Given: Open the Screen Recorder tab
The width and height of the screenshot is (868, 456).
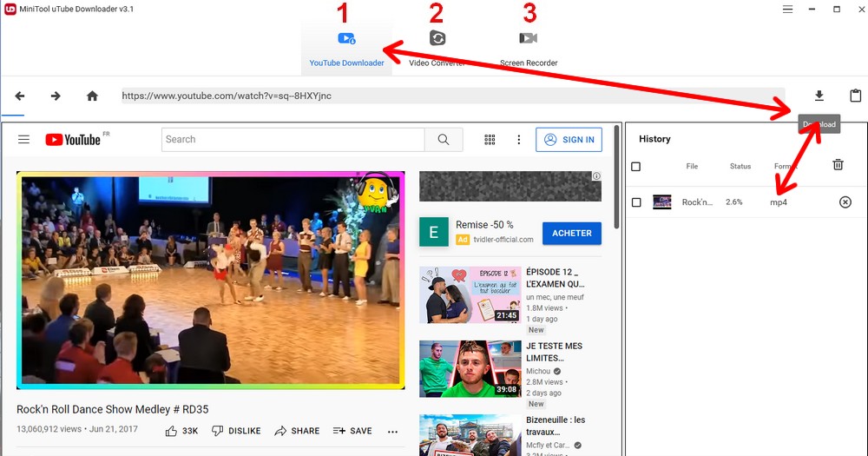Looking at the screenshot, I should pos(529,50).
